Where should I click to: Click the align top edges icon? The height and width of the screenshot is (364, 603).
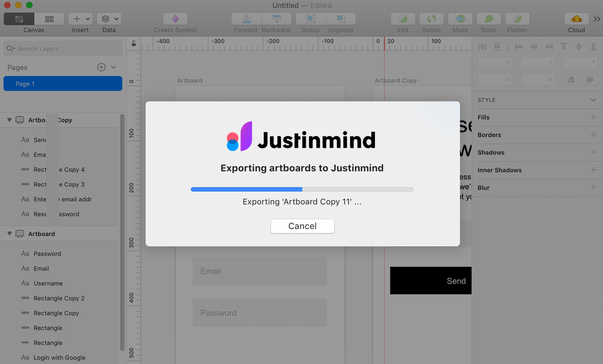click(564, 47)
